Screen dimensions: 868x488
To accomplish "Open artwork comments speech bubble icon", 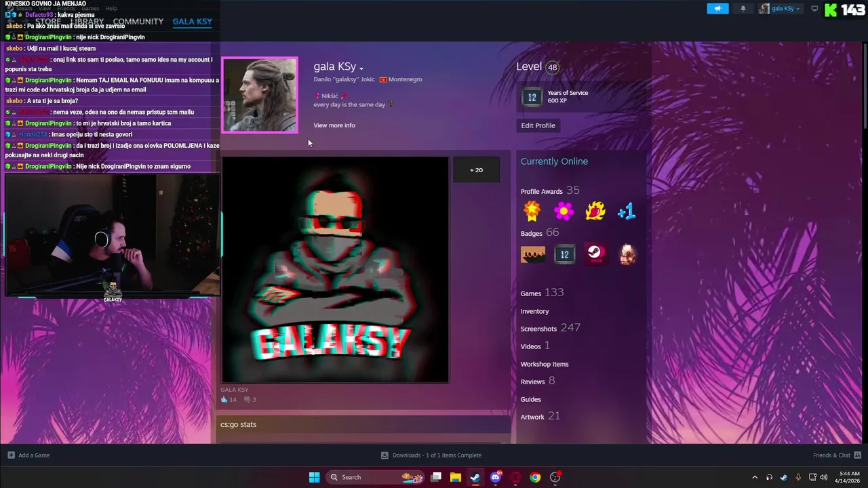I will pyautogui.click(x=247, y=399).
